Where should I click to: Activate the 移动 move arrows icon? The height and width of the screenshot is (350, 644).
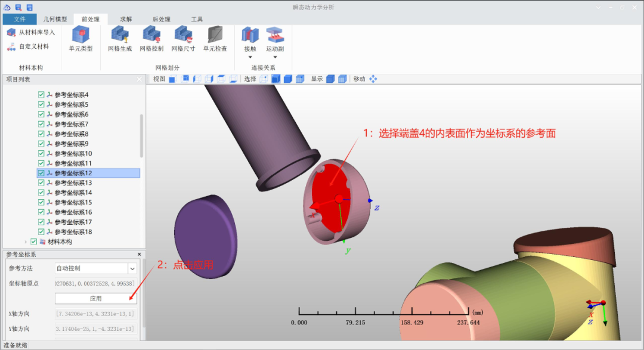(373, 79)
